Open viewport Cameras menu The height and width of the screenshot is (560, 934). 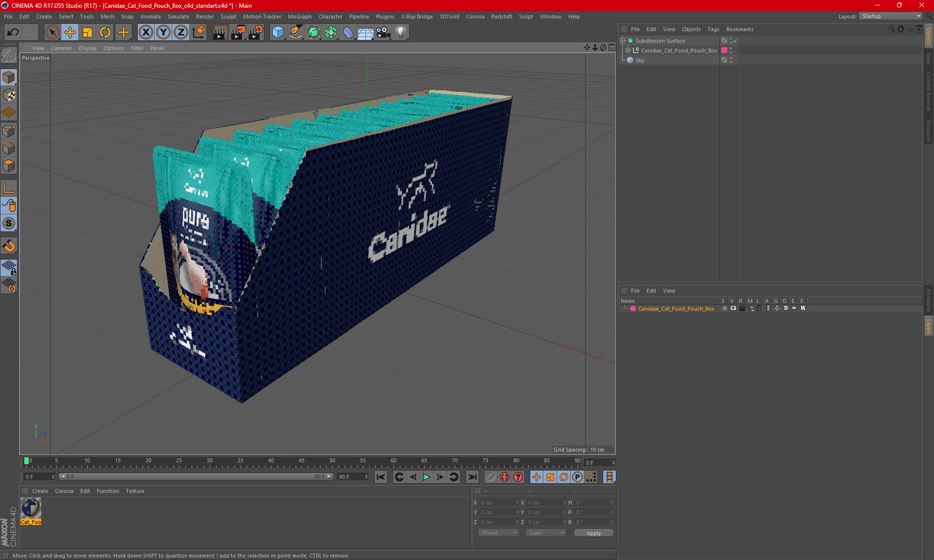61,48
